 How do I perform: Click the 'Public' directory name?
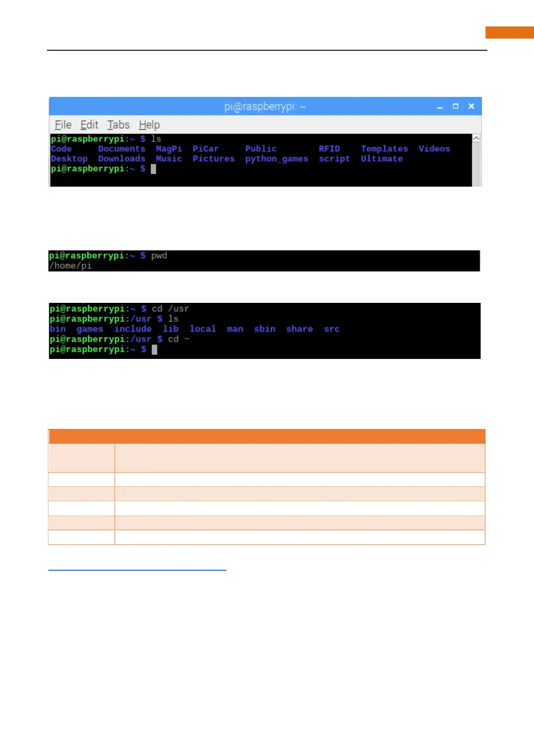[261, 149]
